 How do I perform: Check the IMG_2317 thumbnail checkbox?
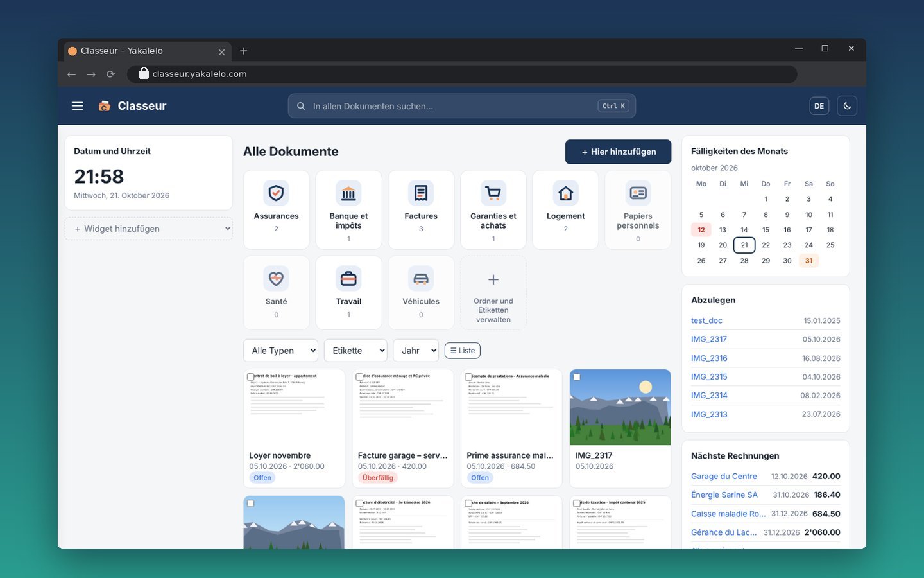(x=577, y=377)
